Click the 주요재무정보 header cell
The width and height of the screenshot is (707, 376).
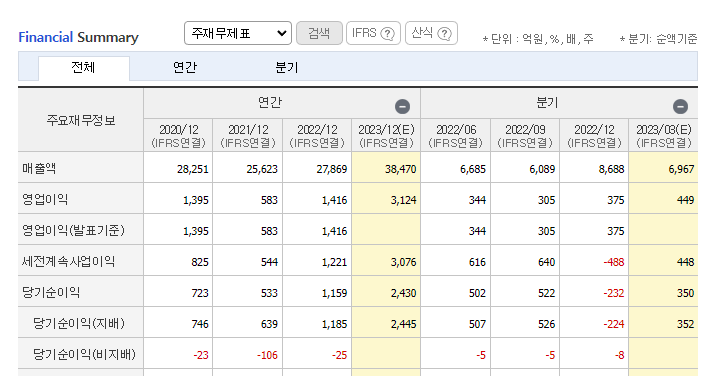pos(81,120)
